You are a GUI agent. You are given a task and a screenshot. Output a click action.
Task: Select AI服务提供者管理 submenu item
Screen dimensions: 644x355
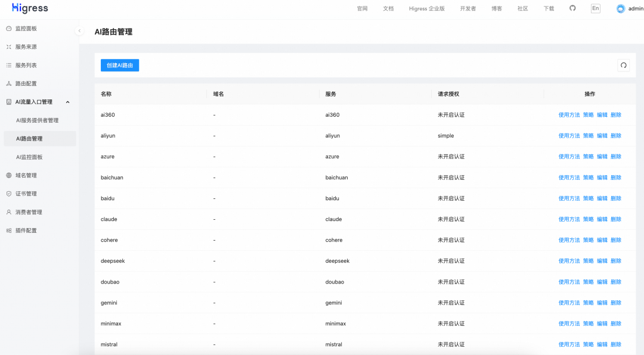(37, 120)
